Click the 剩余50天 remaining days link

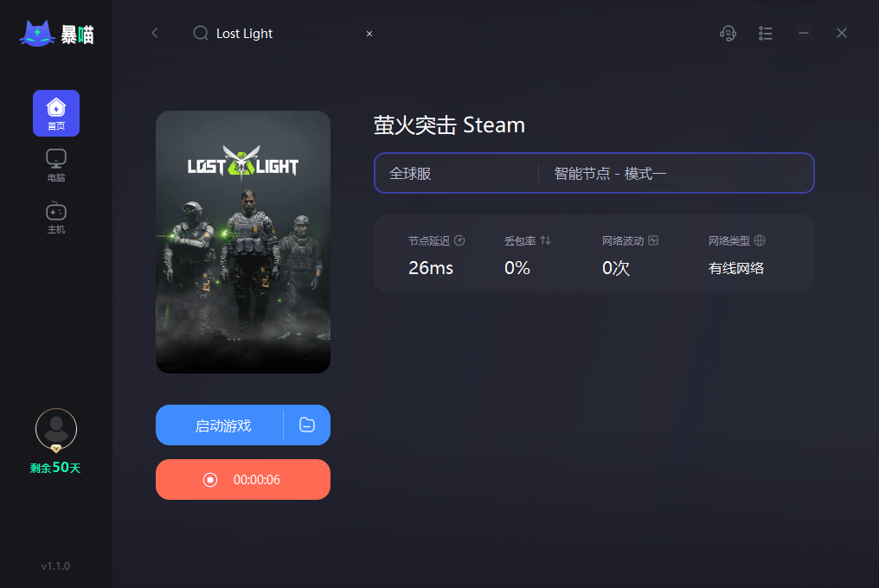pos(55,468)
